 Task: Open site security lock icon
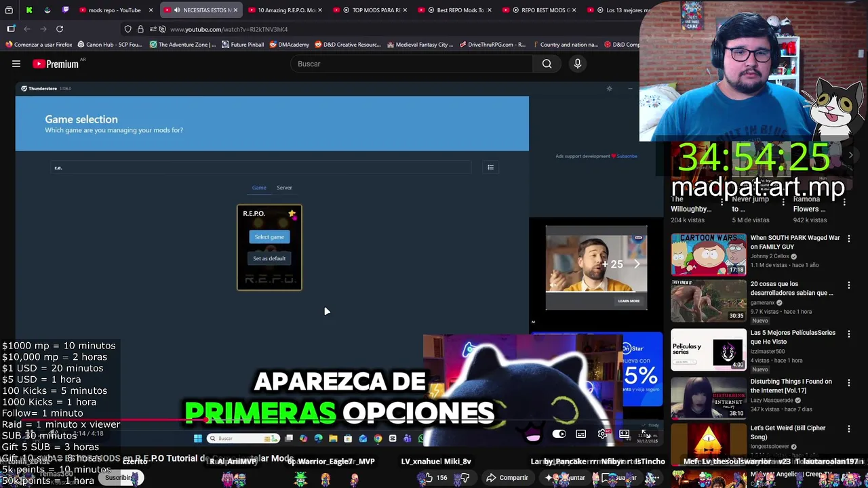140,29
